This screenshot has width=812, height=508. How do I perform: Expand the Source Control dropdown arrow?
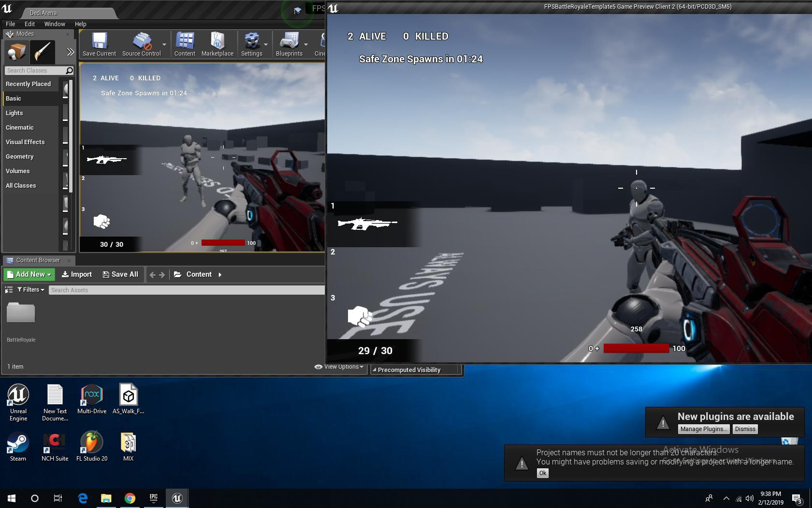coord(164,45)
